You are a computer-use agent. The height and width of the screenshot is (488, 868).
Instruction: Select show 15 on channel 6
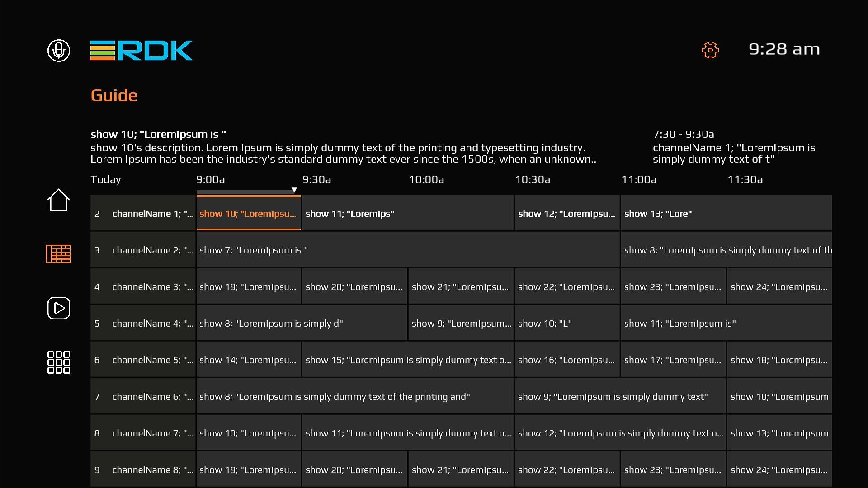coord(407,360)
